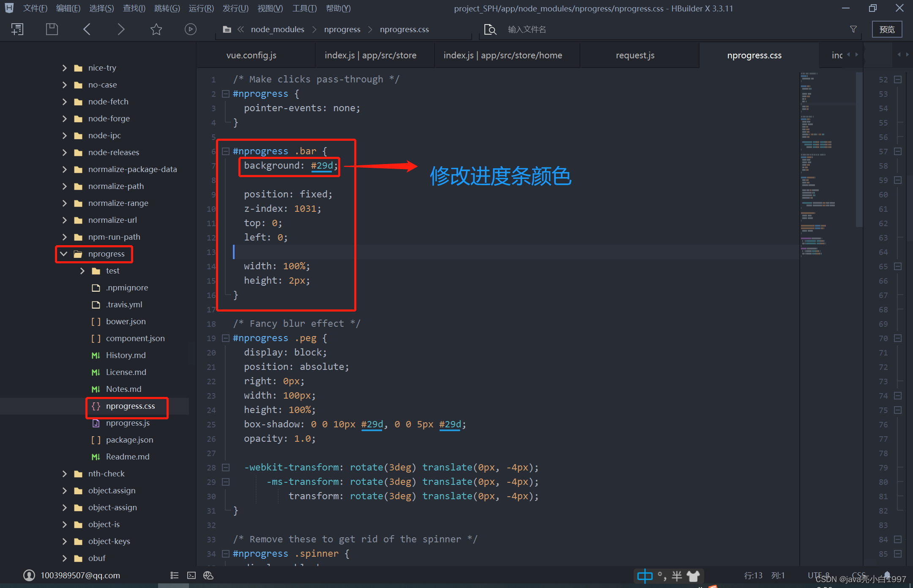Screen dimensions: 913x588
Task: Switch to the vue.config.js tab
Action: [x=251, y=55]
